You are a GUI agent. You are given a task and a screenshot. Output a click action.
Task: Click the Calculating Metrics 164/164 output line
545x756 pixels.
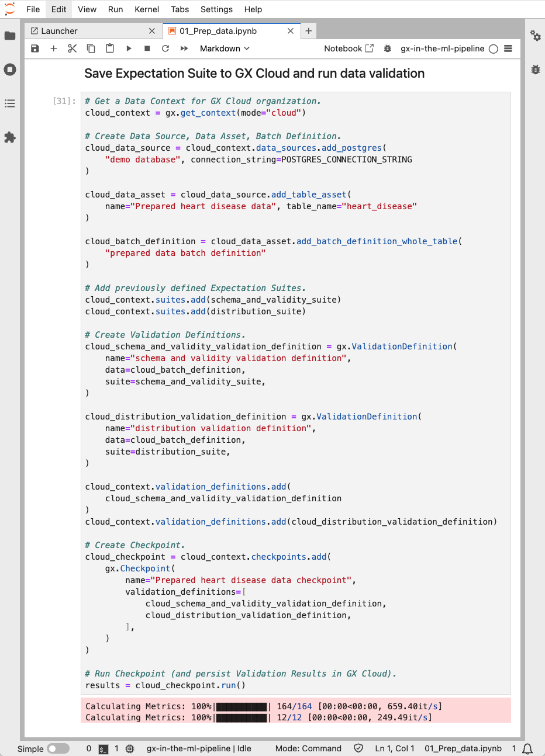[264, 706]
